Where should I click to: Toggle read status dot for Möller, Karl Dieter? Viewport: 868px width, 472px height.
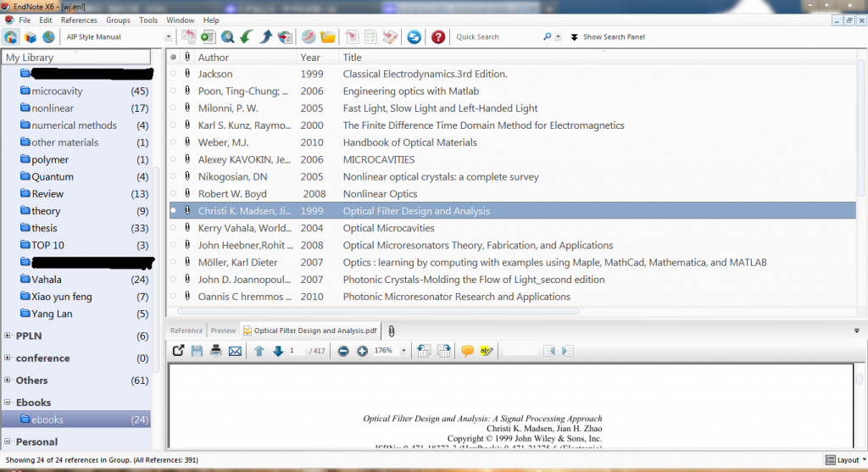(173, 262)
